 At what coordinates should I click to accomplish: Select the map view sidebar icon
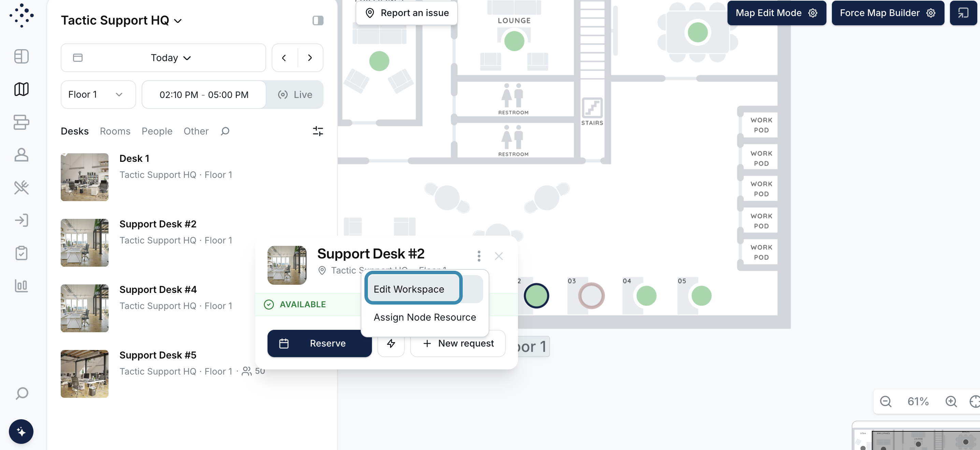pos(21,89)
